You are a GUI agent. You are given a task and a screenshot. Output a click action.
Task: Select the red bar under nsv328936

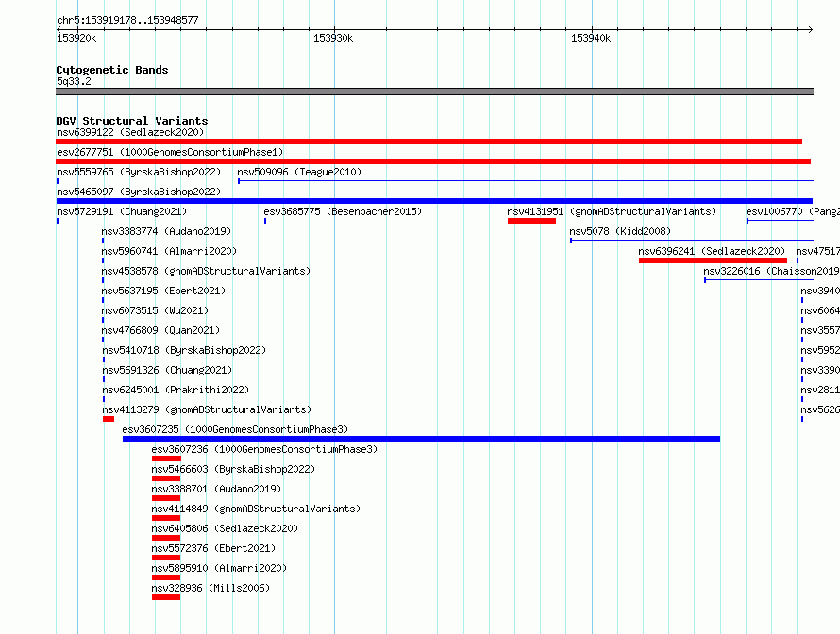click(166, 597)
